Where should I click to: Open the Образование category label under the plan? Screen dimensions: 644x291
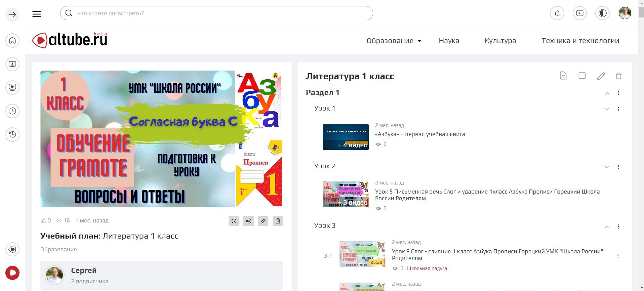coord(58,249)
